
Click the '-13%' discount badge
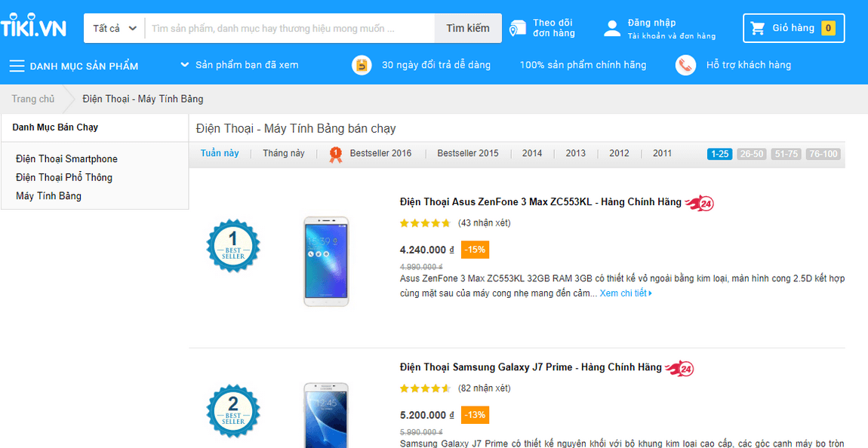[x=475, y=416]
